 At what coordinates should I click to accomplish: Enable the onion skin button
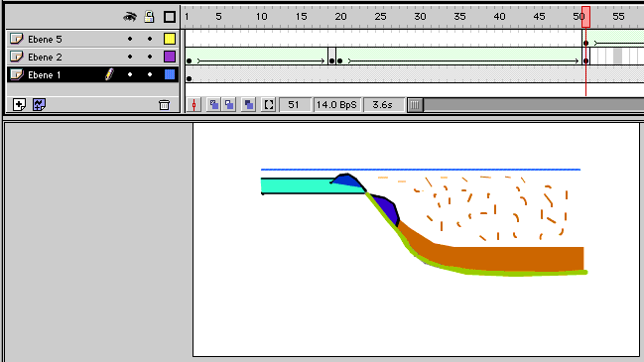(214, 105)
